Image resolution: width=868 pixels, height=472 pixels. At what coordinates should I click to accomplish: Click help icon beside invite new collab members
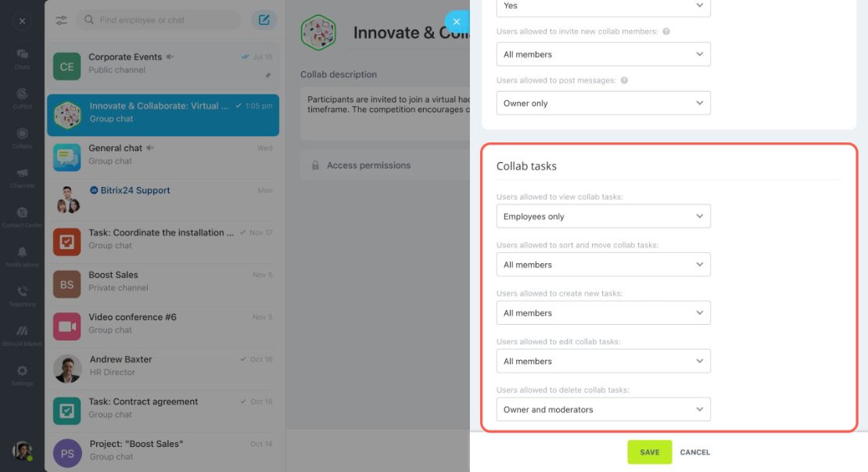(x=666, y=31)
